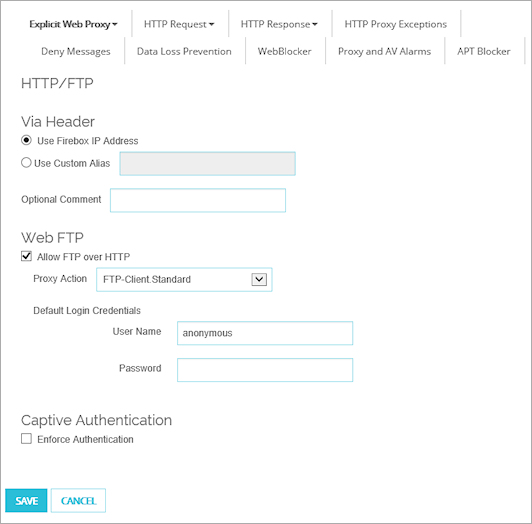Open the HTTP Response tab dropdown
This screenshot has height=524, width=532.
279,24
